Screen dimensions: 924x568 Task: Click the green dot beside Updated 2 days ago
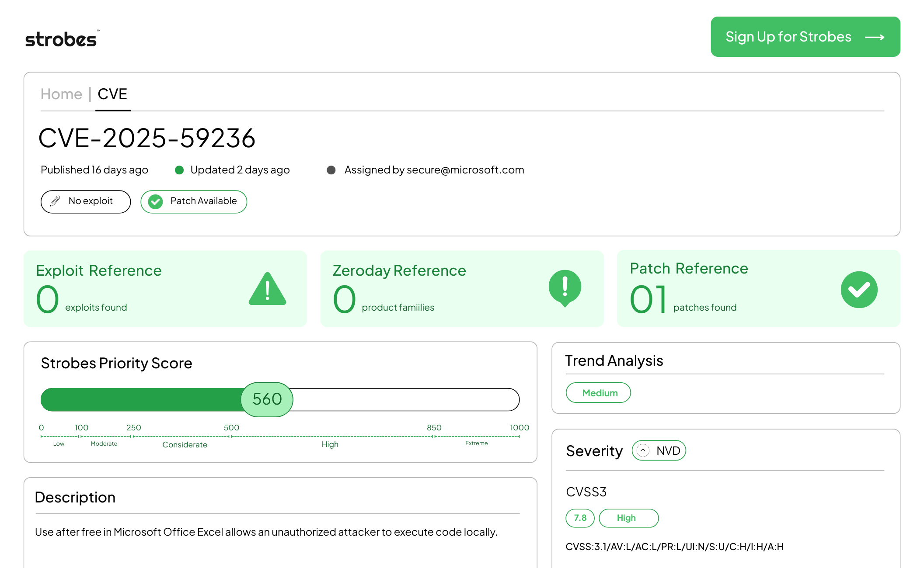pyautogui.click(x=179, y=170)
